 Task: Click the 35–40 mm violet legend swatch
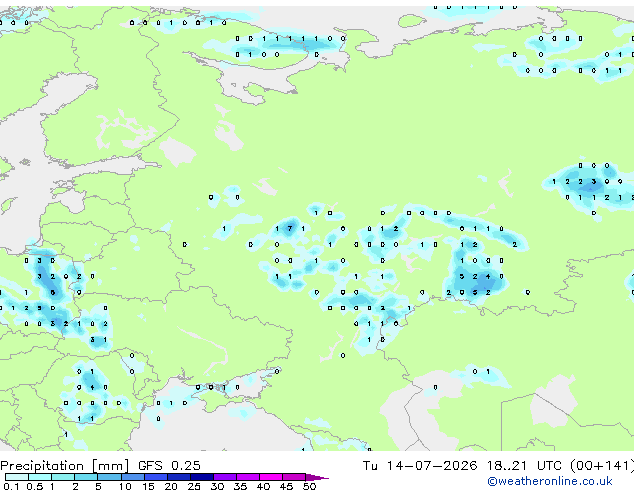click(x=247, y=477)
